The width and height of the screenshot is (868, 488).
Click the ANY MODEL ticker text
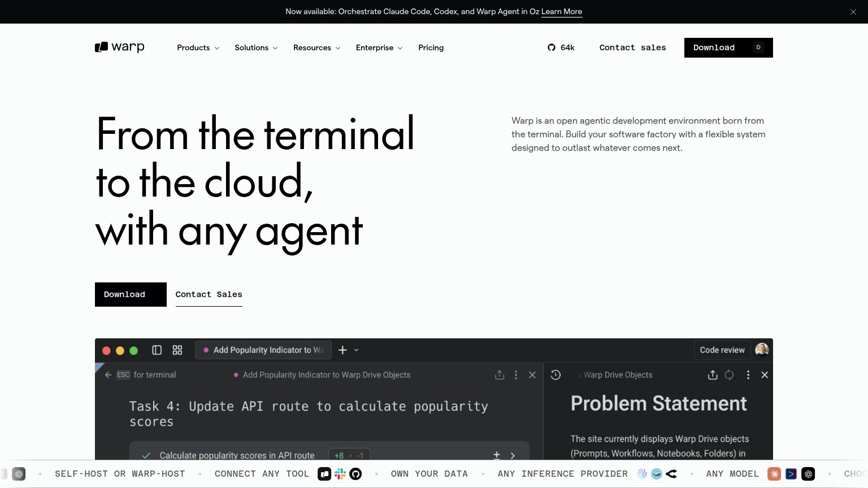(x=732, y=474)
